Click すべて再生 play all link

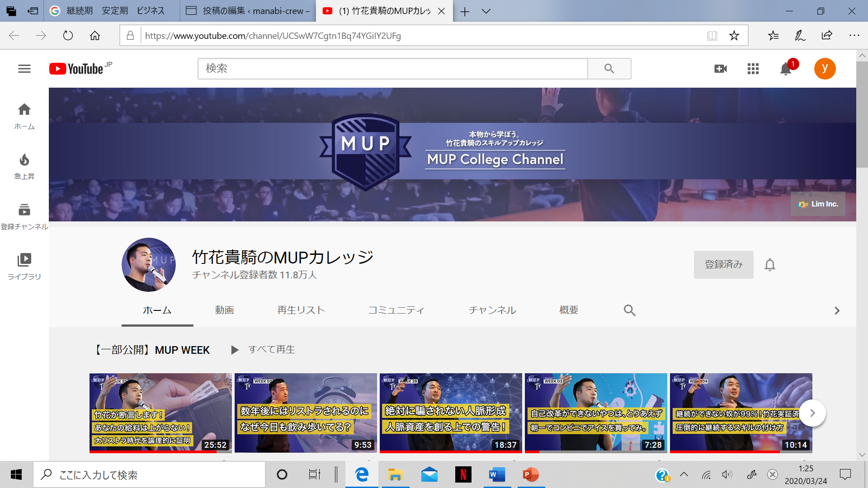pos(263,350)
